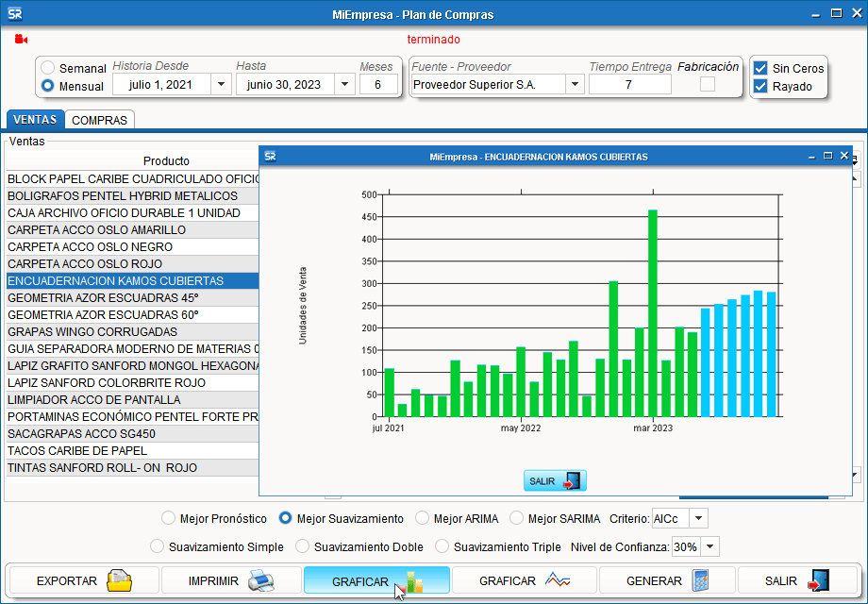Select row GEOMETRIA AZOR ESCUADRAS 45°
This screenshot has width=868, height=604.
pos(132,298)
